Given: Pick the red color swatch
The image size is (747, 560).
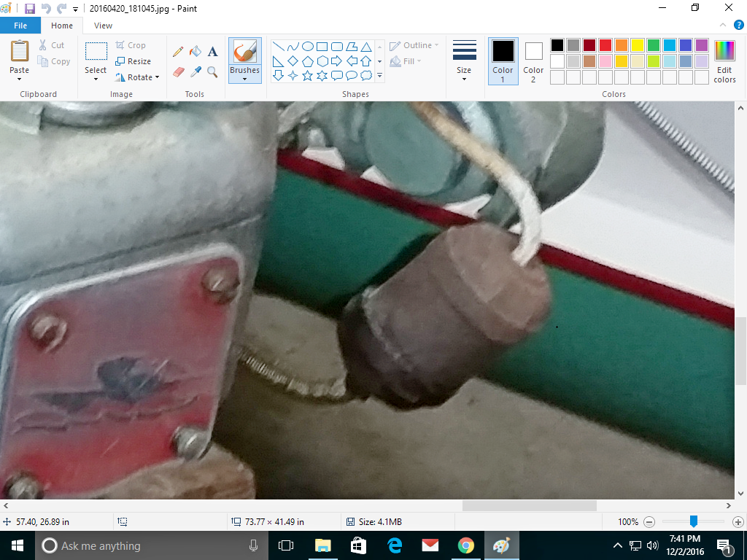Looking at the screenshot, I should point(605,45).
